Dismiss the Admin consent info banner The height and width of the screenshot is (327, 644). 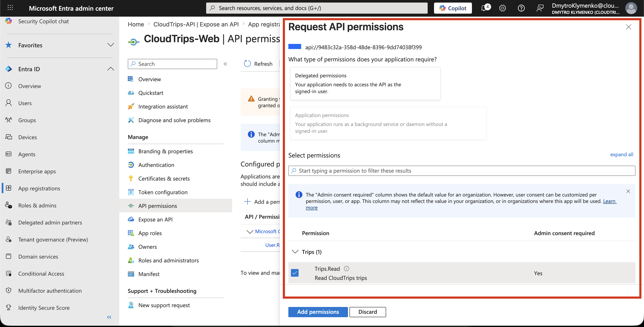click(628, 191)
